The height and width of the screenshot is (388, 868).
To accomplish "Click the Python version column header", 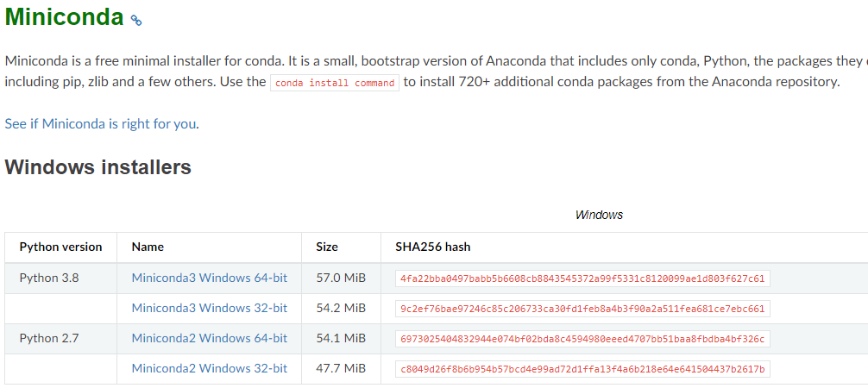I will [x=60, y=247].
